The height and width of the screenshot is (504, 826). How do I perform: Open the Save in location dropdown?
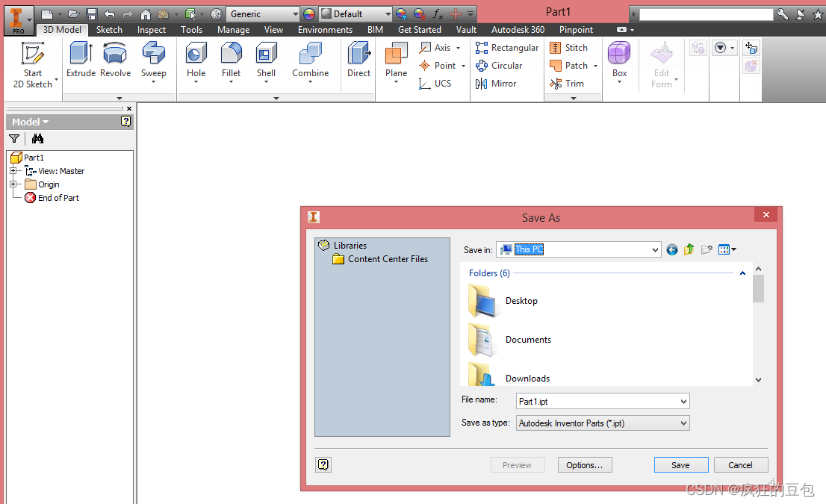pos(655,250)
